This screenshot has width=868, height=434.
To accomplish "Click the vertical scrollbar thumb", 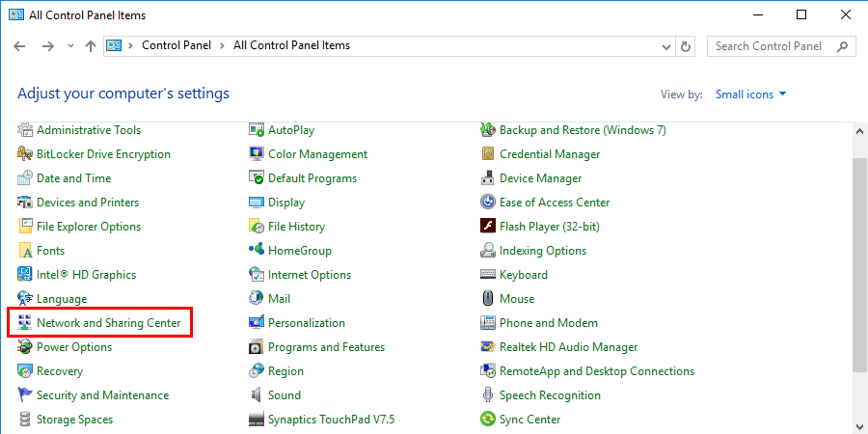I will point(859,264).
